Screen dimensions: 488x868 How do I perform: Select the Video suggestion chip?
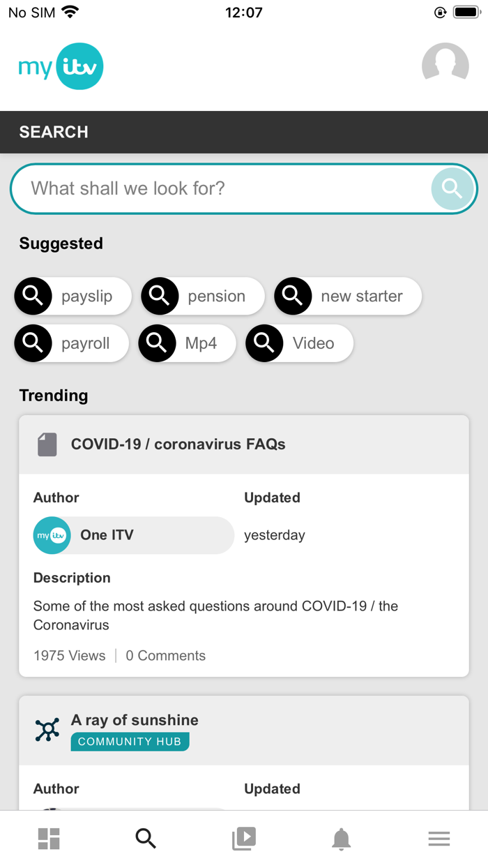(x=298, y=343)
